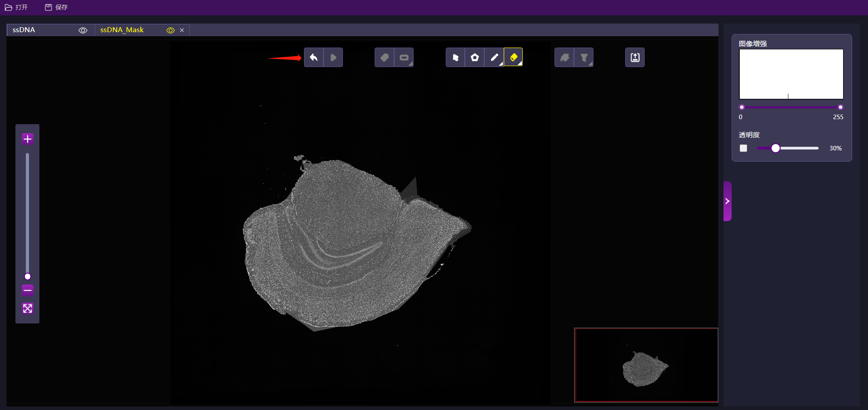868x410 pixels.
Task: Select the pencil brush tool
Action: pyautogui.click(x=494, y=58)
